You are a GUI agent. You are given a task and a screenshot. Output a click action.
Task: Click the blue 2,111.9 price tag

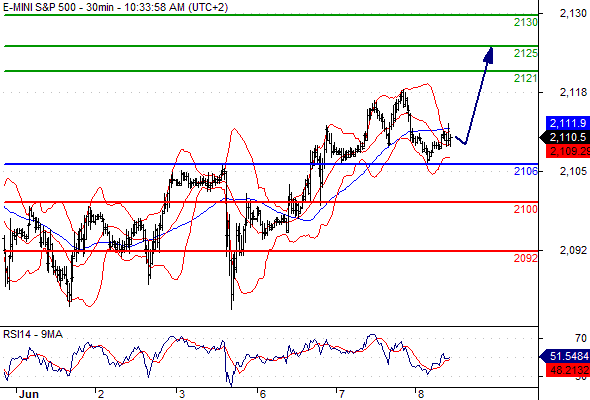(x=568, y=123)
